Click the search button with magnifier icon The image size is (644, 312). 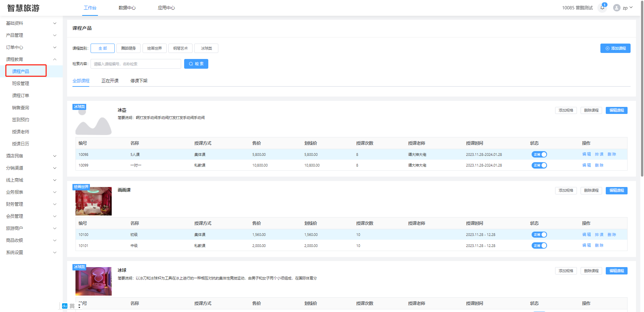196,64
